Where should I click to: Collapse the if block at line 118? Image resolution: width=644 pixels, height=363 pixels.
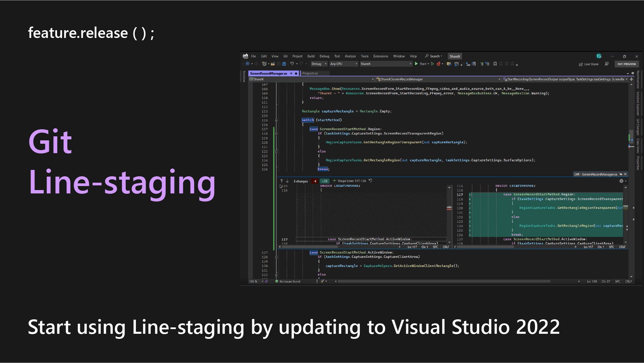tap(276, 134)
